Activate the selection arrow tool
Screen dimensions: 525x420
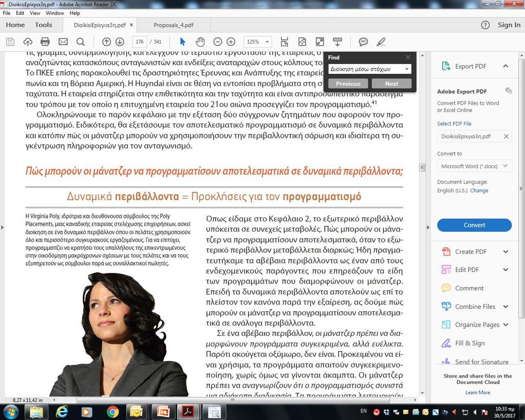pos(183,42)
